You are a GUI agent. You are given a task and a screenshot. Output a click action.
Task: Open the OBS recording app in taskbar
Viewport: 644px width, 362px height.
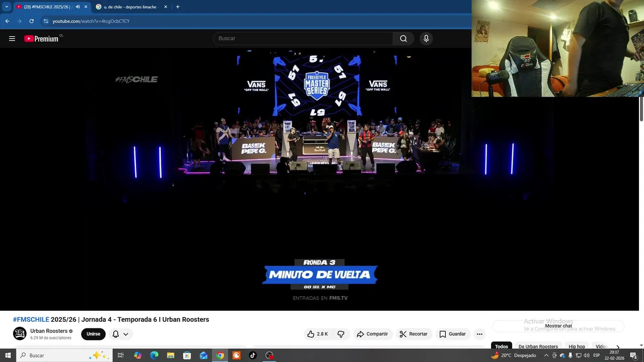point(269,355)
